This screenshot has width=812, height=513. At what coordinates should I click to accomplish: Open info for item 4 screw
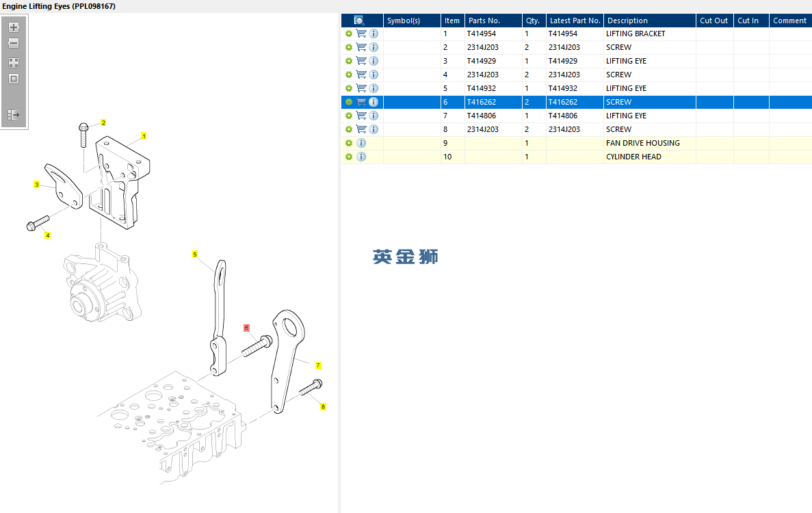[374, 75]
